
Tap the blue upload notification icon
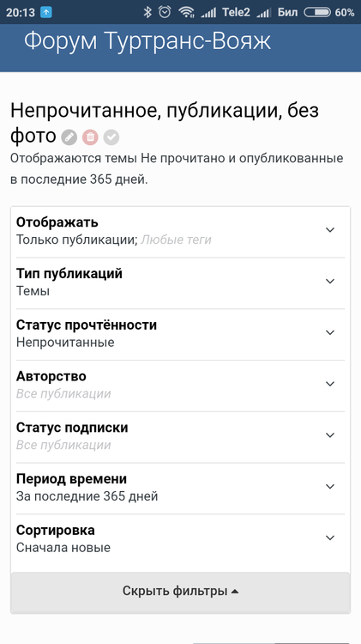[46, 12]
